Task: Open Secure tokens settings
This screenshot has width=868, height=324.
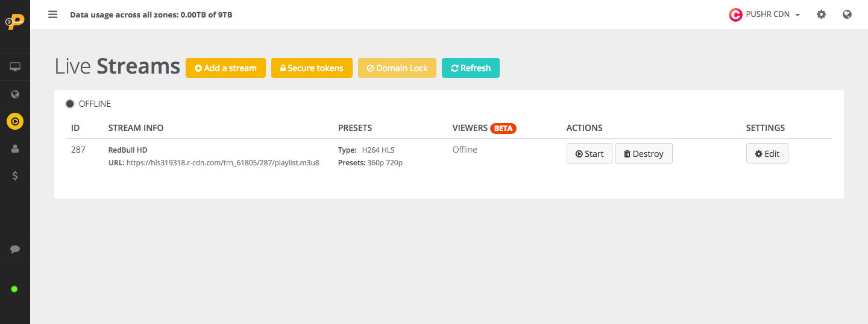Action: (x=312, y=68)
